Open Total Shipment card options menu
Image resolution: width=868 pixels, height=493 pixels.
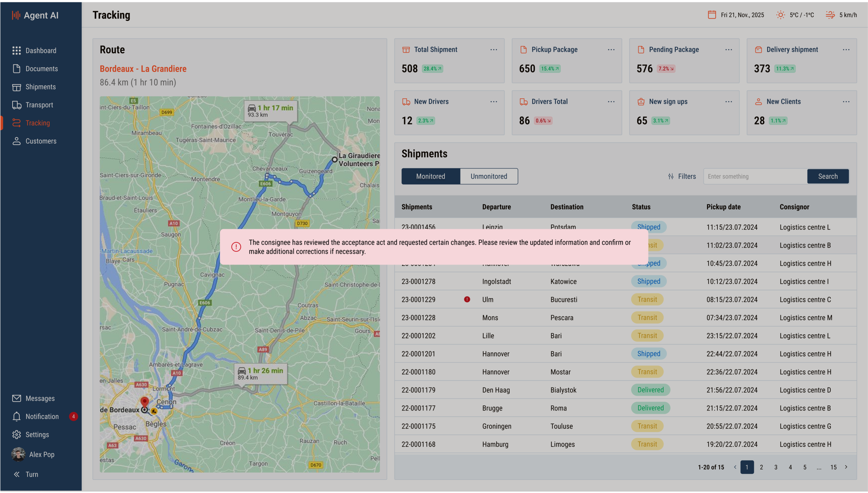493,50
